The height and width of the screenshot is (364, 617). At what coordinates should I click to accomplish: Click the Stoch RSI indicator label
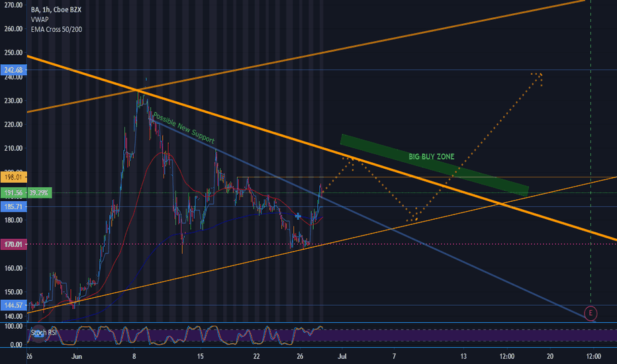(x=44, y=332)
